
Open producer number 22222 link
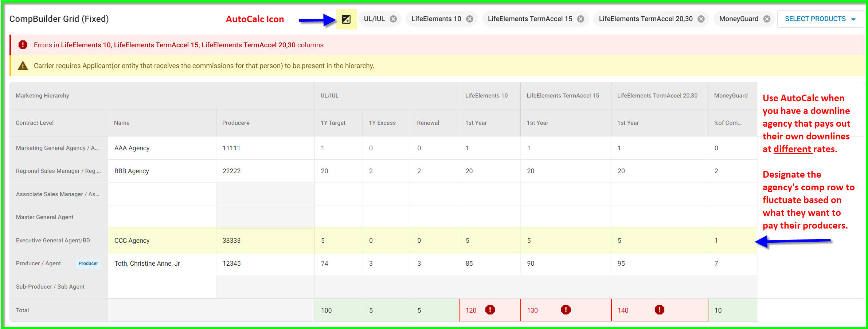[x=231, y=171]
